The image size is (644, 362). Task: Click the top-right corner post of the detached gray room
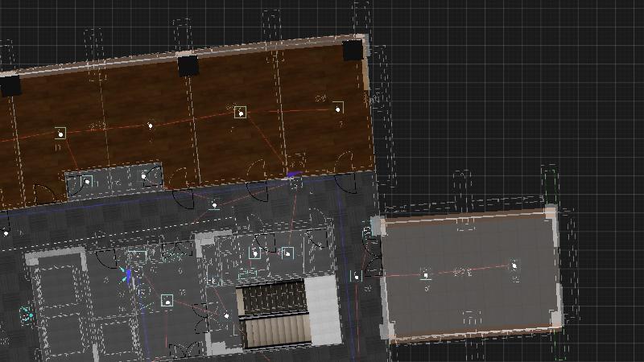tap(551, 212)
